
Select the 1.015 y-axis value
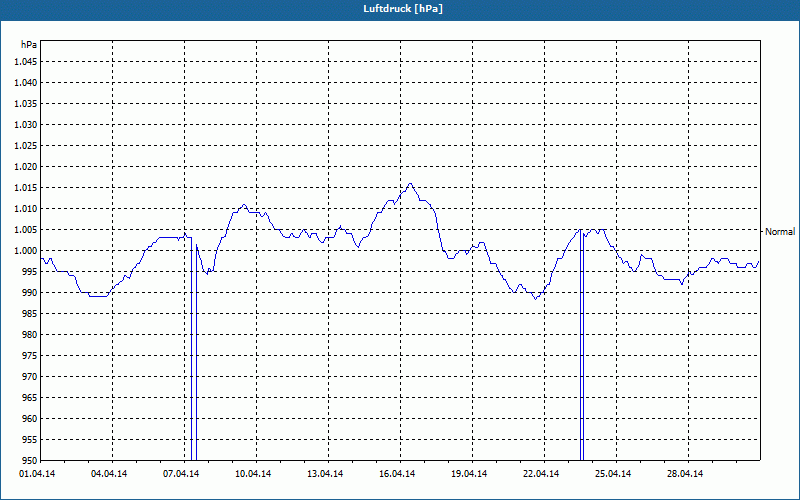26,188
